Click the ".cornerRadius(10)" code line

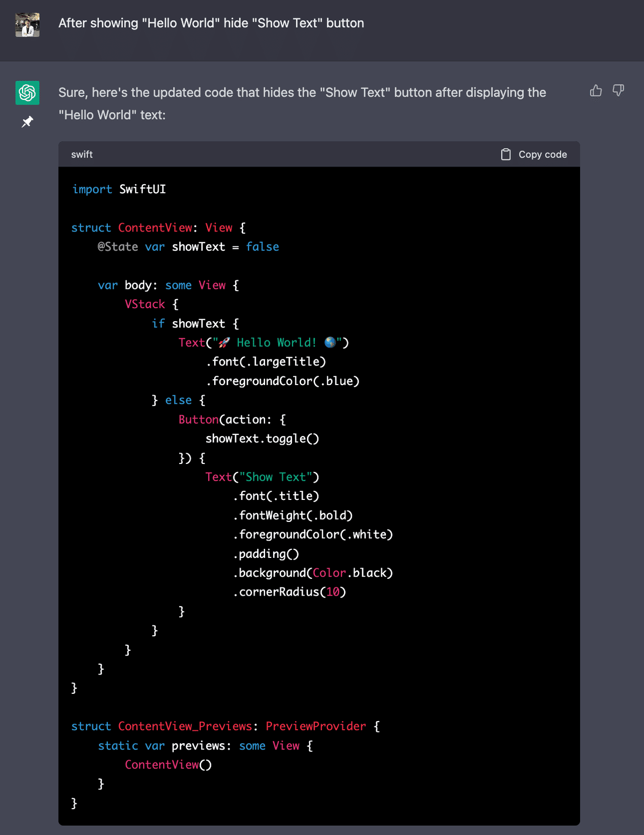tap(290, 592)
